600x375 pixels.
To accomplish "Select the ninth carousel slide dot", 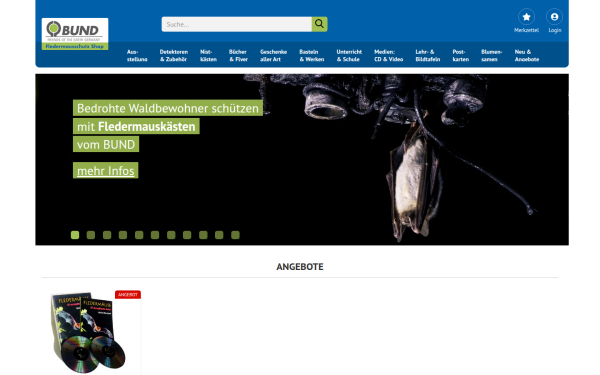I will point(203,235).
